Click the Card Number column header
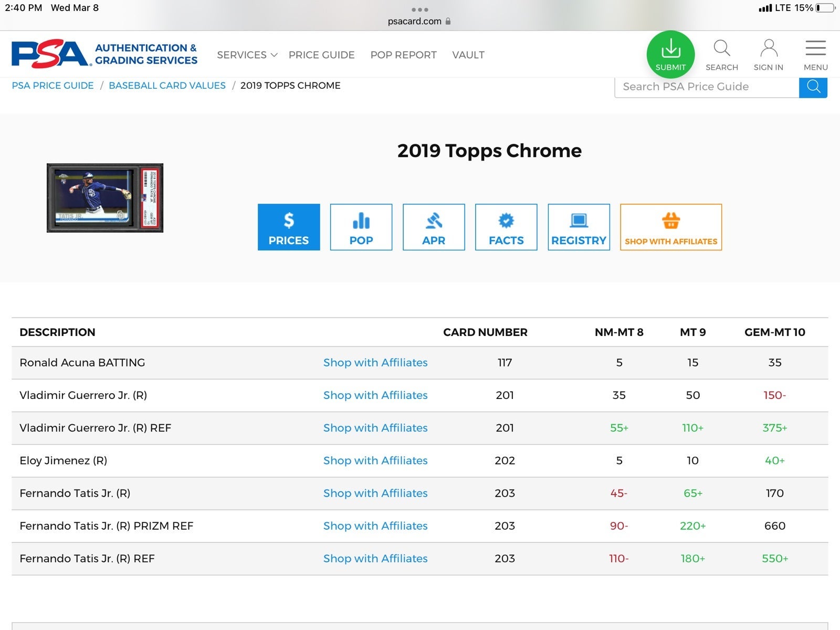840x630 pixels. click(x=485, y=332)
